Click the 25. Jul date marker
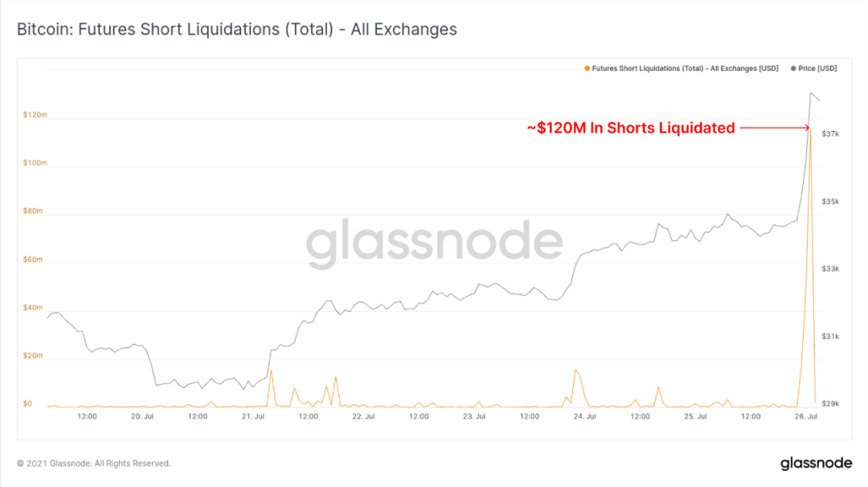868x487 pixels. click(695, 416)
